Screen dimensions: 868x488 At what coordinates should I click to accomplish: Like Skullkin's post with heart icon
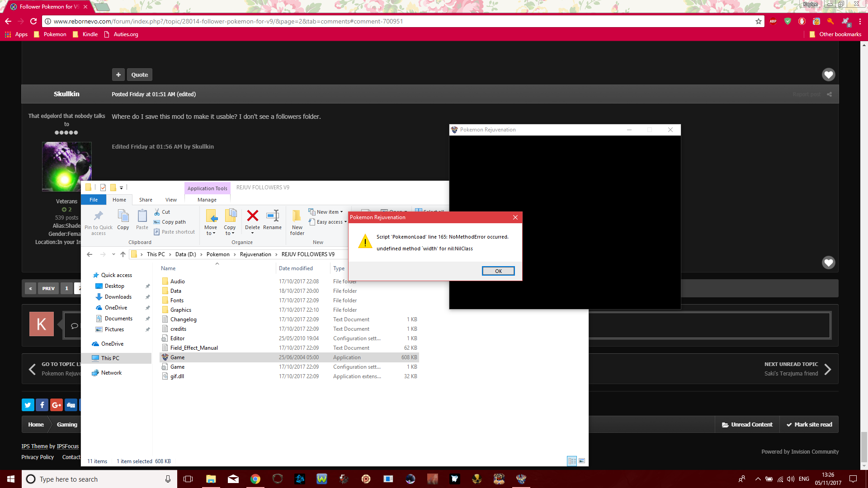828,263
